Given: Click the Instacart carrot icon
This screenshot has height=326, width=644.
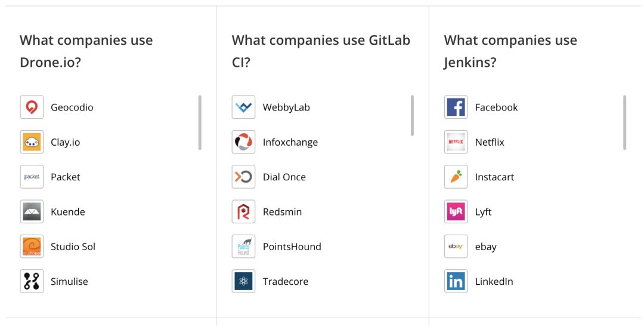Looking at the screenshot, I should pos(456,177).
